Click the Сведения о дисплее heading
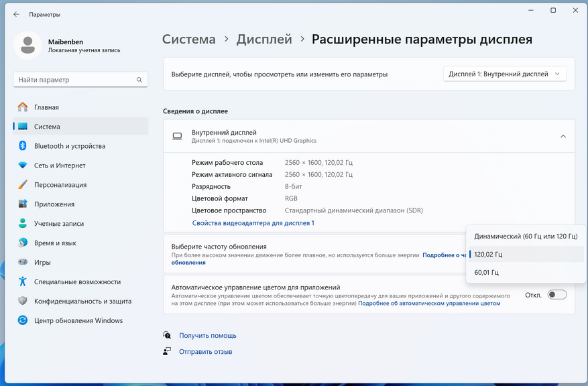 coord(195,111)
